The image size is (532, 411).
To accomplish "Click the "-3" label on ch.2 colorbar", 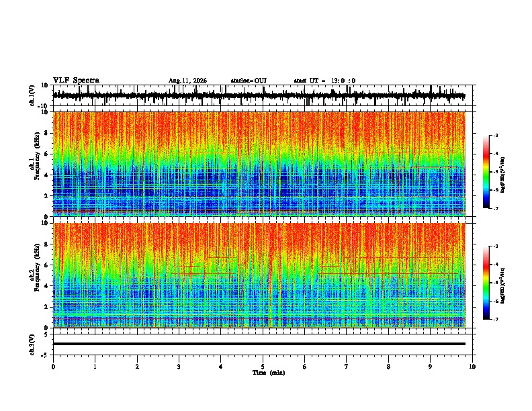I will pos(496,246).
